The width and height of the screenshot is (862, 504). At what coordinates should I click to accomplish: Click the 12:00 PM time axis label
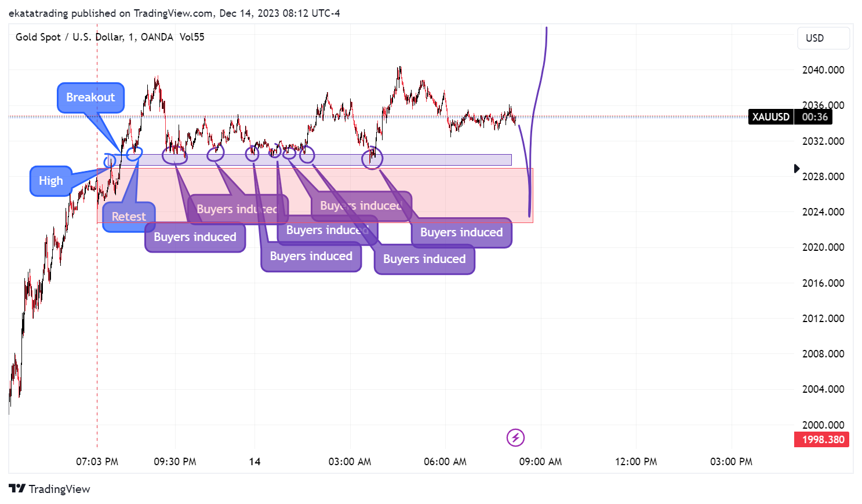pyautogui.click(x=636, y=462)
